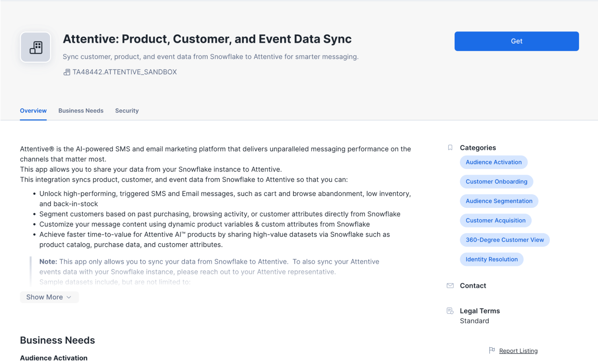The image size is (598, 364).
Task: Expand description with Show More
Action: click(x=49, y=297)
